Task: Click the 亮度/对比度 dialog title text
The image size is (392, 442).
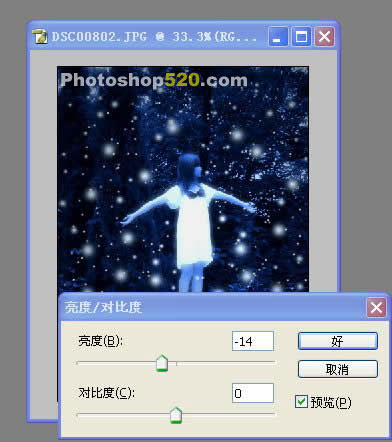Action: (103, 307)
